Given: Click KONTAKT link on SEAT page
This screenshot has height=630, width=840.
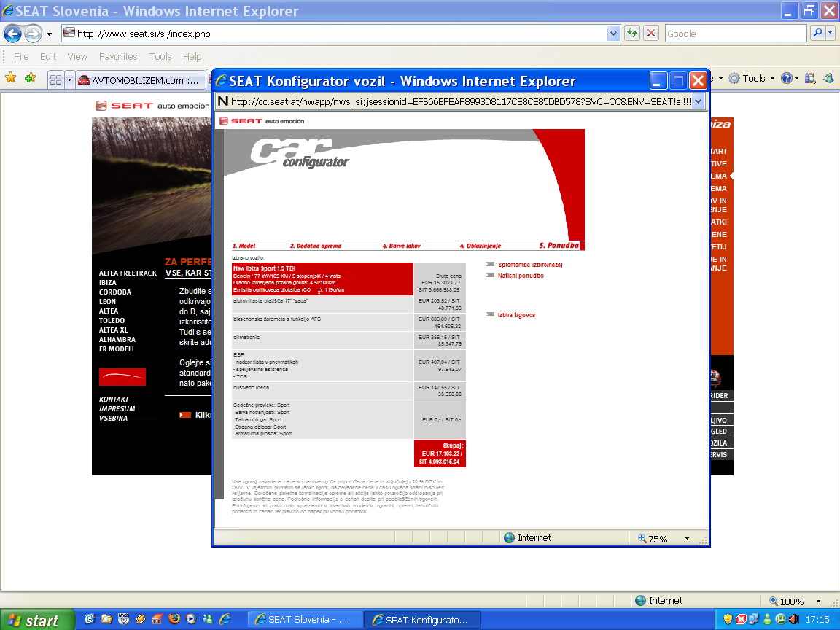Looking at the screenshot, I should click(x=114, y=400).
